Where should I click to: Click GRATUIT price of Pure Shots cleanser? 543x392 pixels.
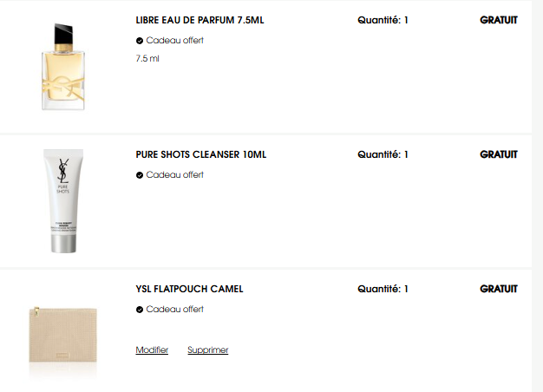[499, 154]
